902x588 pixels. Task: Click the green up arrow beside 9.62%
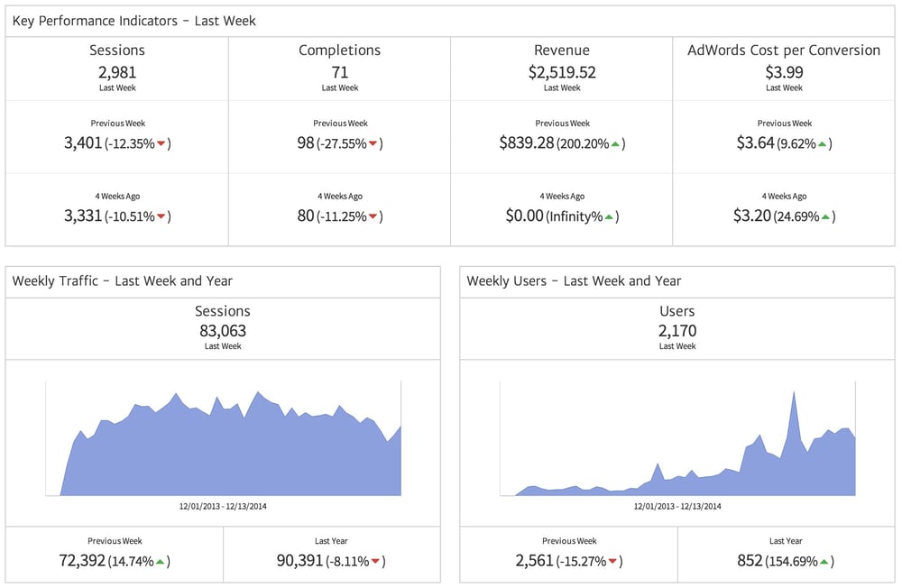click(822, 143)
